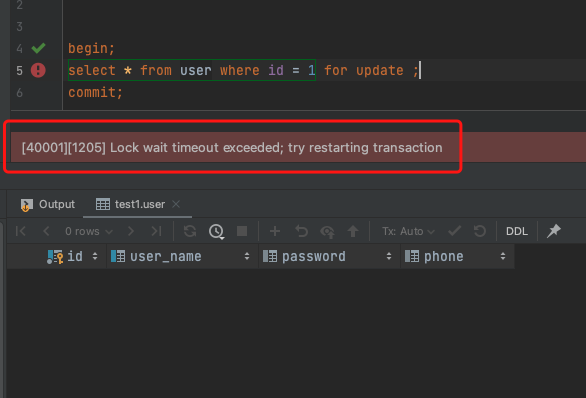
Task: Click the DDL button
Action: pyautogui.click(x=517, y=231)
